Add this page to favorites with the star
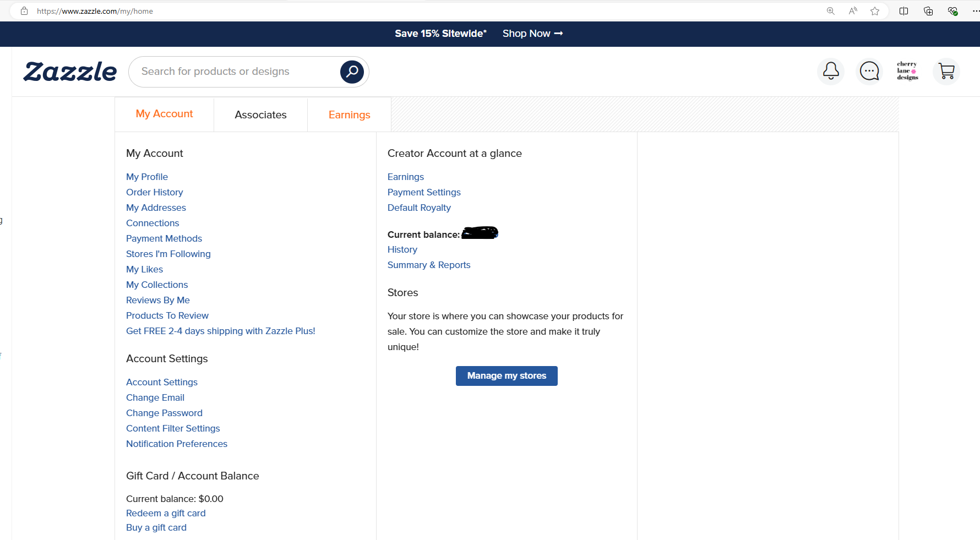The height and width of the screenshot is (540, 980). (875, 11)
